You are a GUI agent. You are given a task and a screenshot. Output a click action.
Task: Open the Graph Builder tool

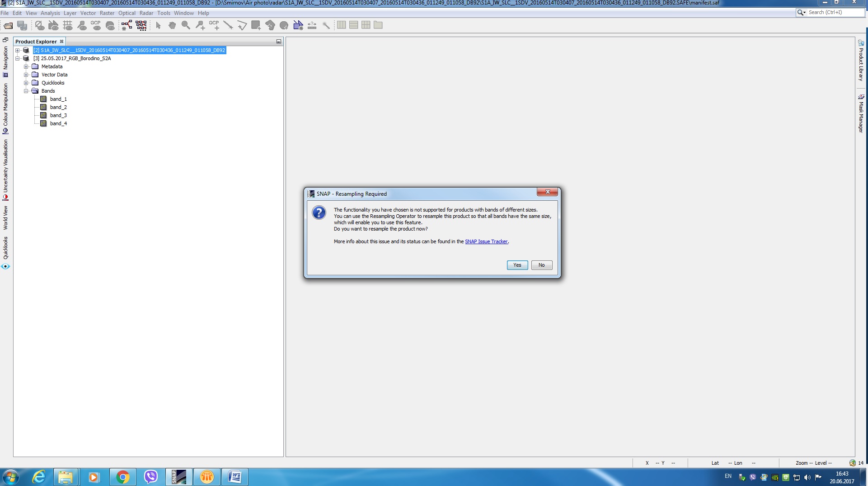[127, 25]
